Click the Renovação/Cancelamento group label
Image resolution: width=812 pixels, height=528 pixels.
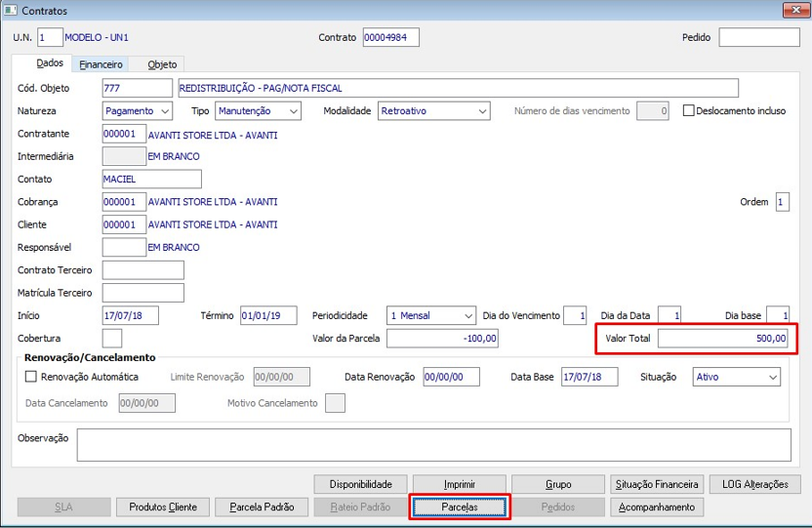click(90, 358)
